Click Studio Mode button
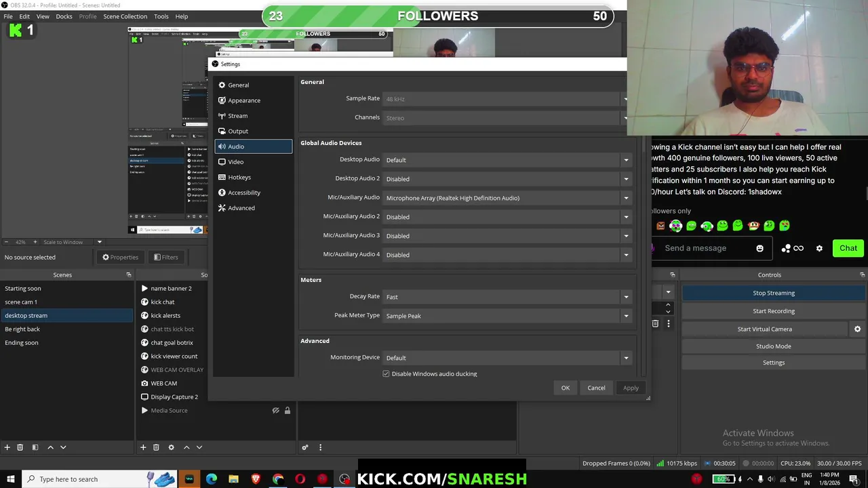The width and height of the screenshot is (868, 488). point(774,346)
